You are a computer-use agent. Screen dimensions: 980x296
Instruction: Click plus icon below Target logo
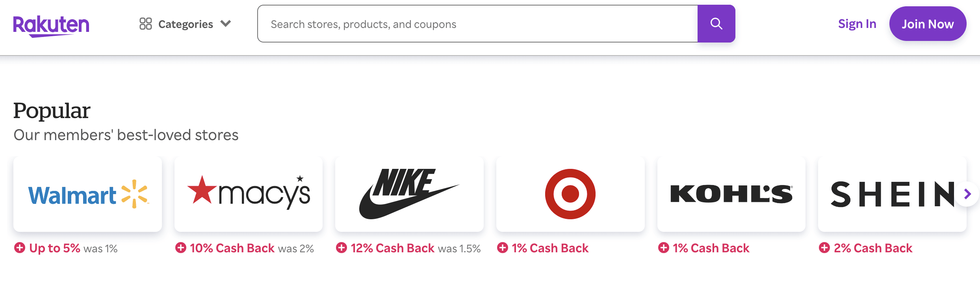(503, 248)
